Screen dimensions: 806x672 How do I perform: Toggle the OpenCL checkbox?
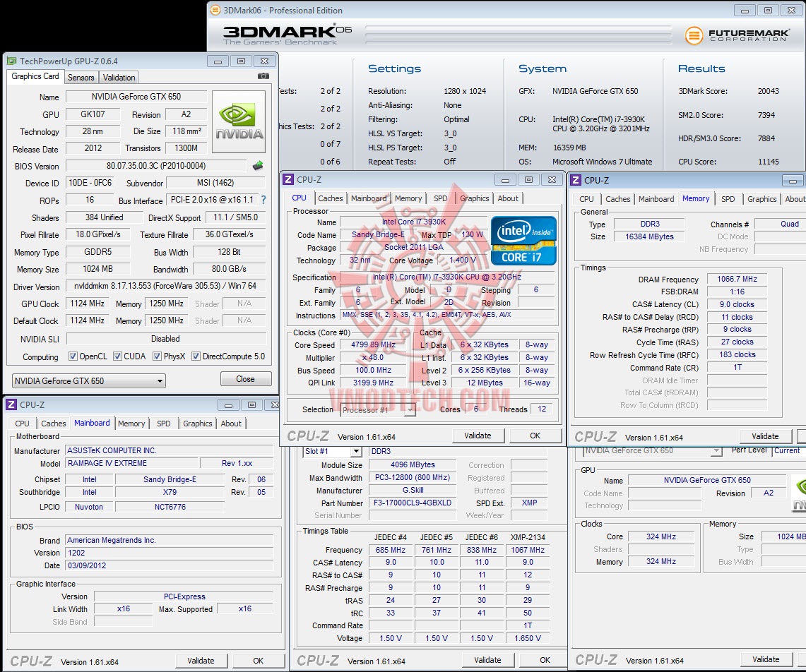pyautogui.click(x=73, y=356)
